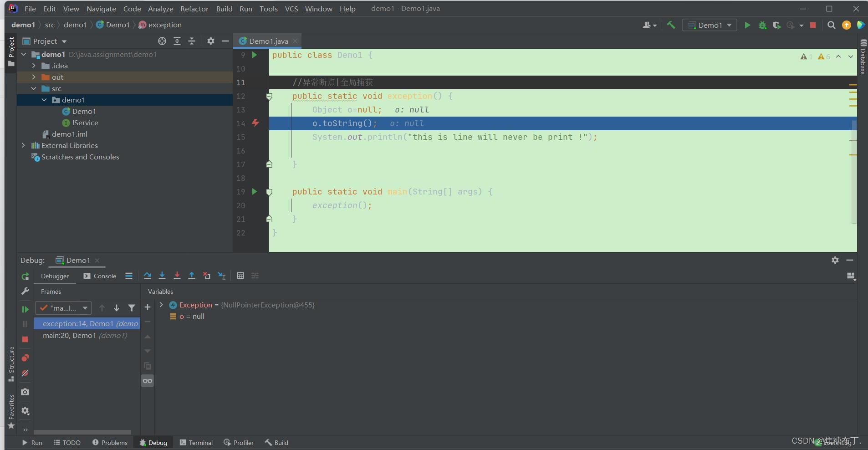Select the Debugger tab
The image size is (868, 450).
click(x=55, y=276)
